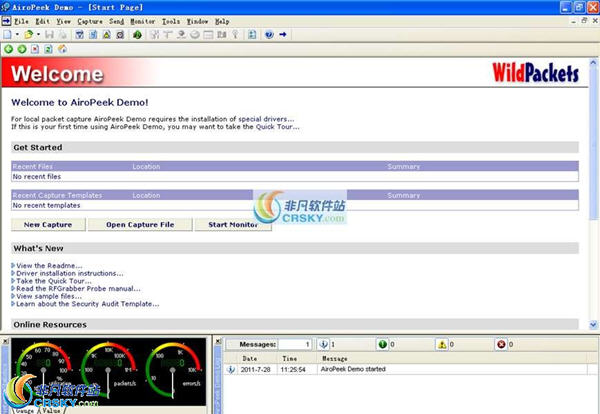Image resolution: width=600 pixels, height=414 pixels.
Task: Open the Send menu
Action: click(116, 21)
